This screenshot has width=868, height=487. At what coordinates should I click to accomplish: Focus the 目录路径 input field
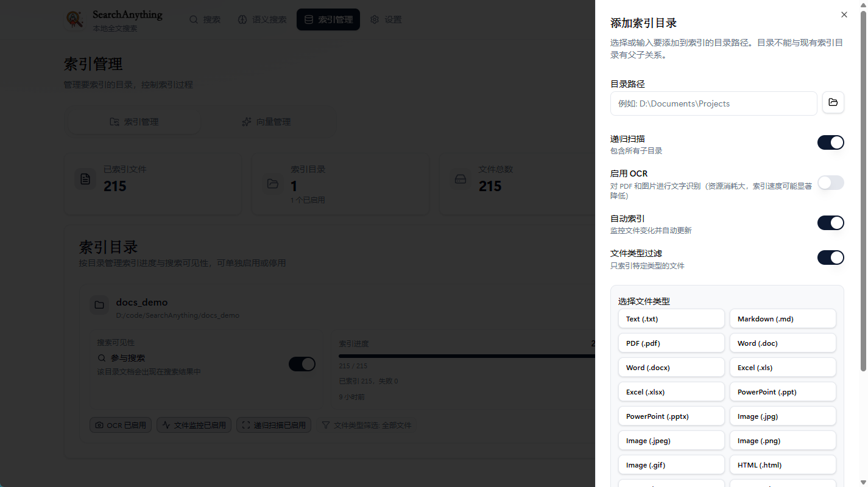(x=714, y=103)
